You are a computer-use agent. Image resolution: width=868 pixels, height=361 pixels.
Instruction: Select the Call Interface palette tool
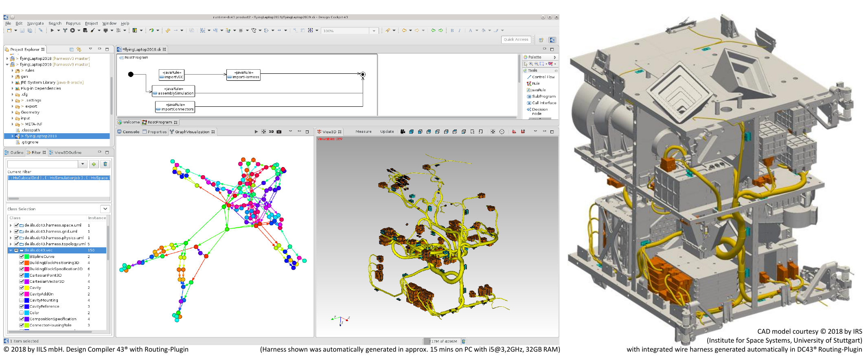tap(541, 103)
